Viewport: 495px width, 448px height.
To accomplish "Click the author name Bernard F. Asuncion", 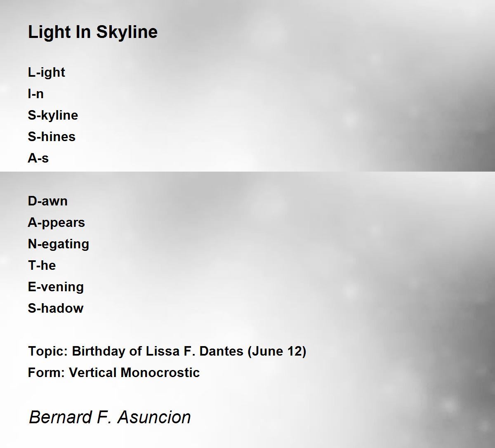I will point(110,417).
